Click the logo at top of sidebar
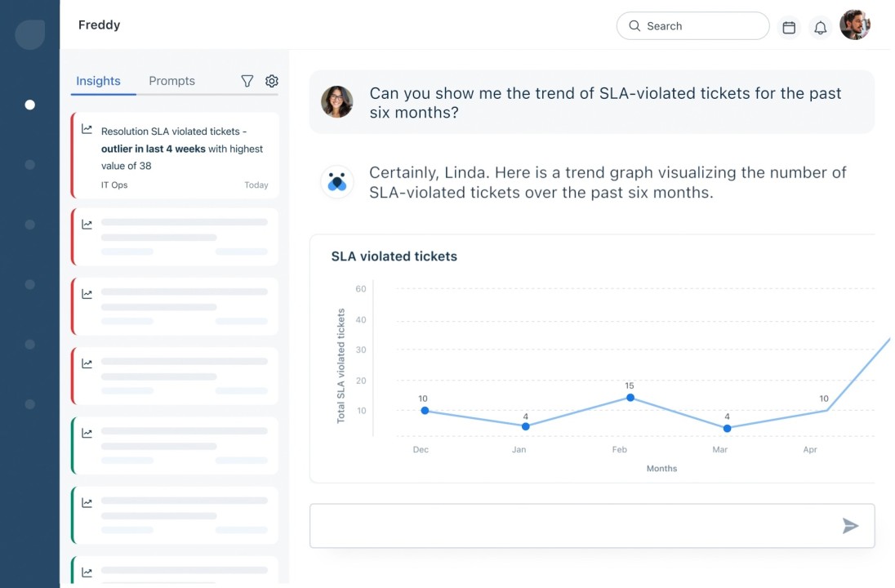Screen dimensions: 895x588 pyautogui.click(x=30, y=34)
